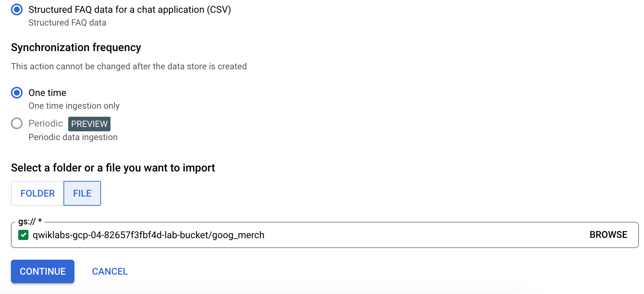This screenshot has height=294, width=644.
Task: Click the "This action cannot be changed" note
Action: [x=129, y=66]
